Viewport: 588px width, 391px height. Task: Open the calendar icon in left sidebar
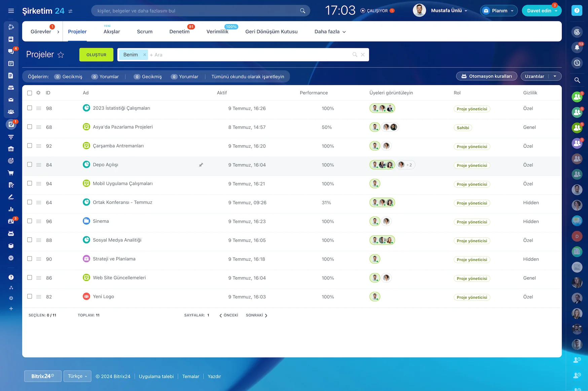(11, 63)
